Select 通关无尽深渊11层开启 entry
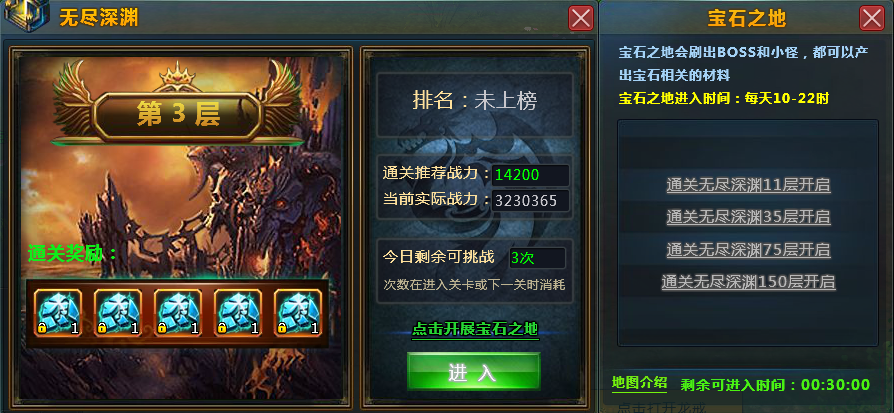 coord(748,185)
